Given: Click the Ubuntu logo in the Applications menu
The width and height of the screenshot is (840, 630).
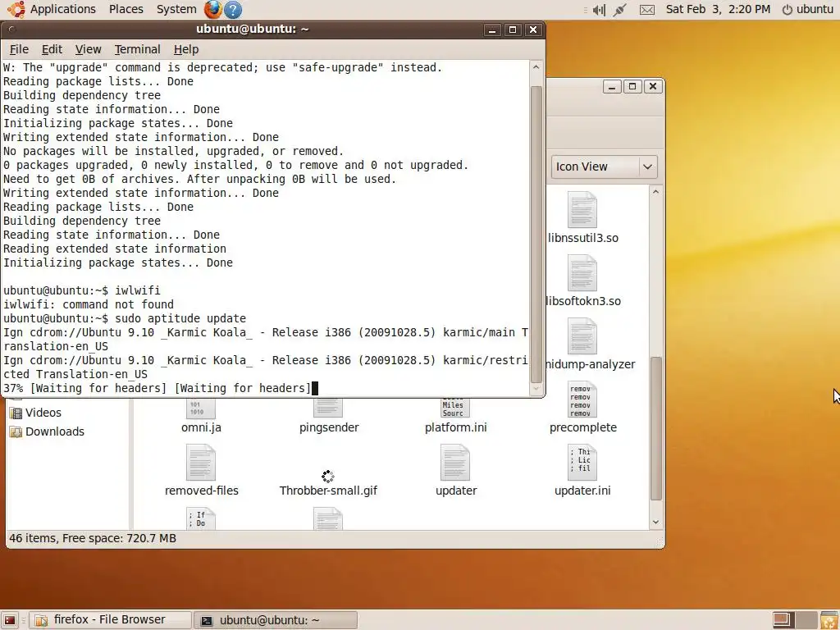Looking at the screenshot, I should pyautogui.click(x=16, y=9).
